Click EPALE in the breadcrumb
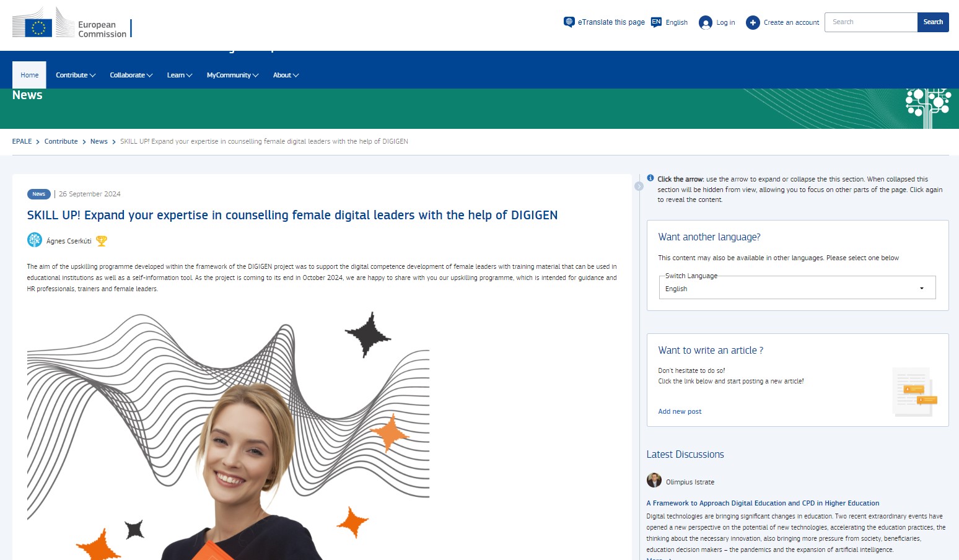The width and height of the screenshot is (959, 560). pos(22,141)
